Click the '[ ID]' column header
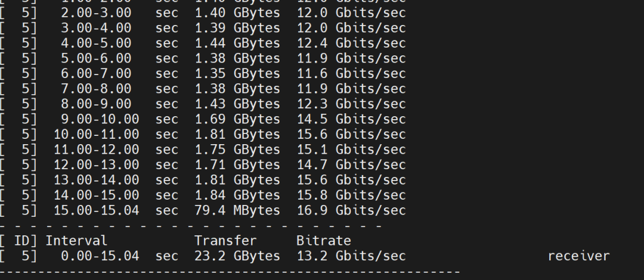Screen dimensions: 644x280 [x=18, y=241]
